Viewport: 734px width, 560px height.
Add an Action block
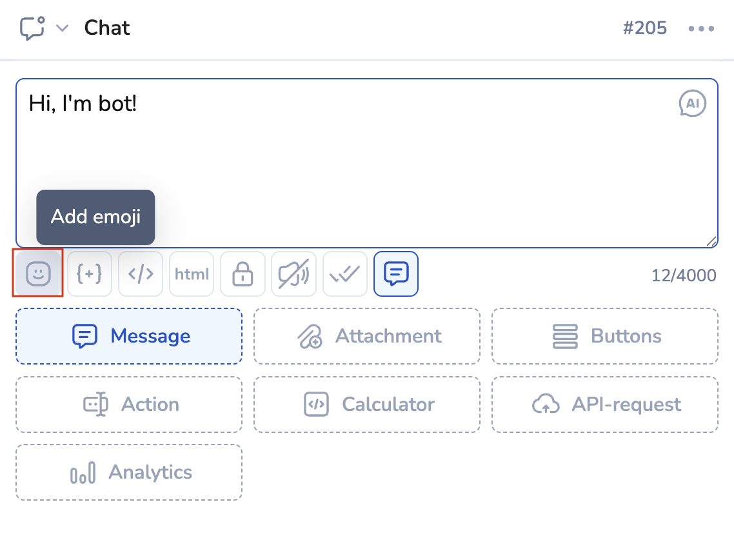pos(129,405)
